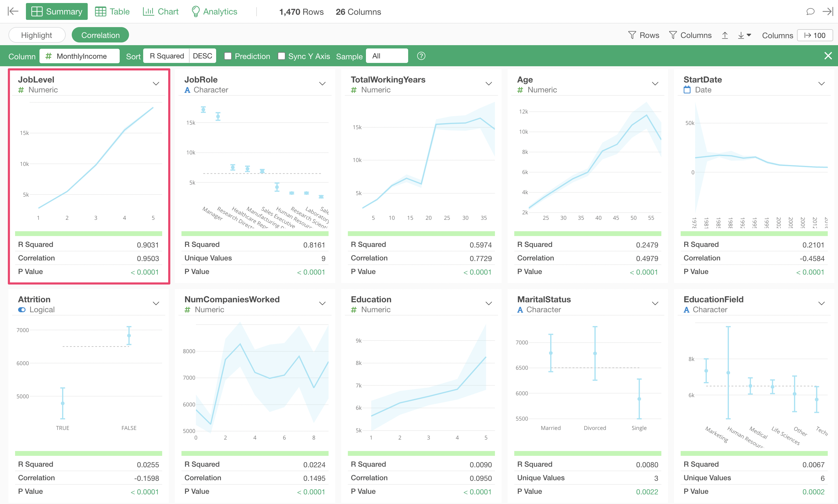The image size is (838, 504).
Task: Click the help question mark icon
Action: tap(421, 56)
